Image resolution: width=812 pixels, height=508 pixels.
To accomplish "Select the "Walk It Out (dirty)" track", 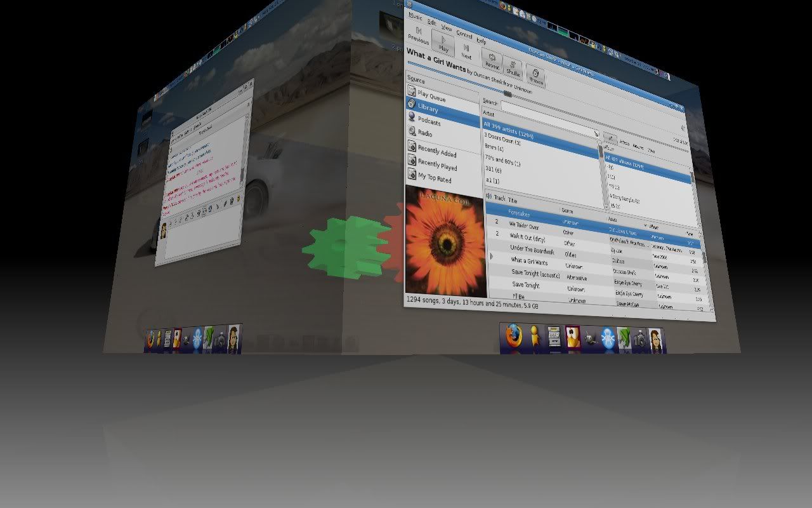I will click(527, 237).
